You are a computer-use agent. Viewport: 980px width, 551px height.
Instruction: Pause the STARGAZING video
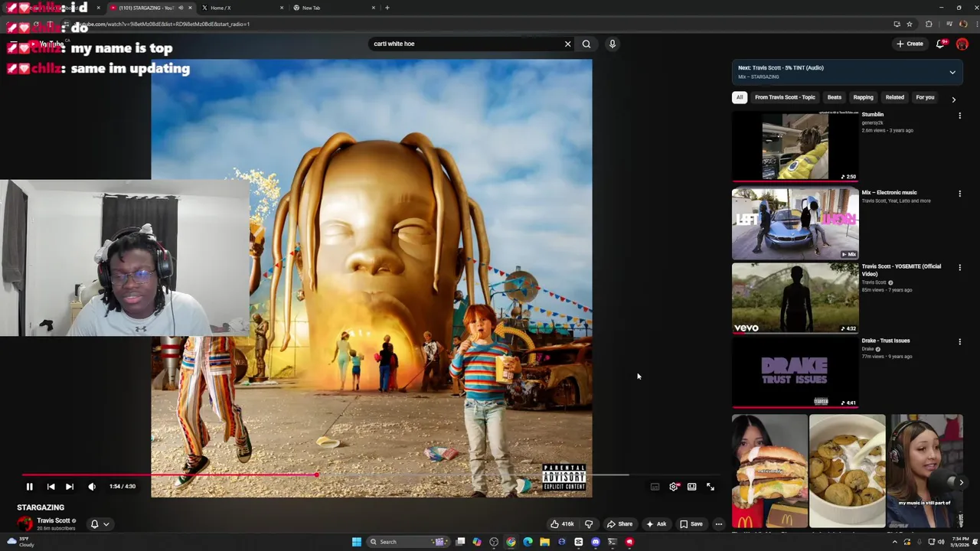[29, 487]
